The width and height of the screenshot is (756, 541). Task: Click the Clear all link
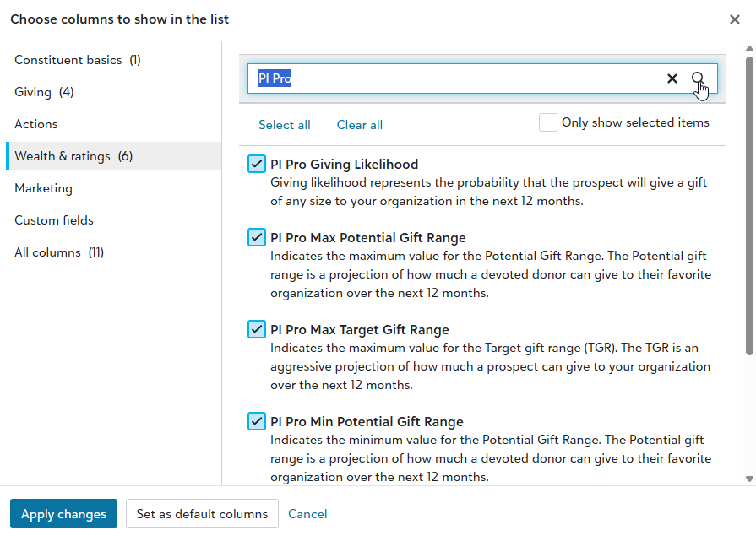tap(359, 124)
